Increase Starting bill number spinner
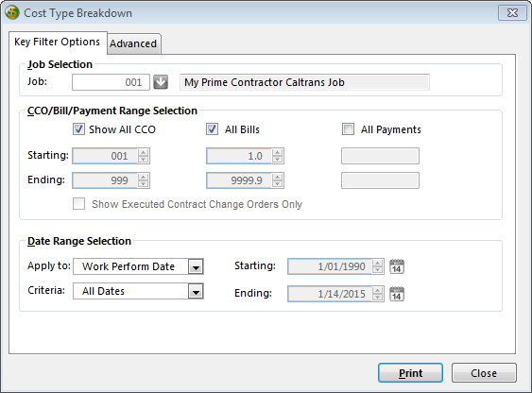The width and height of the screenshot is (532, 393). pyautogui.click(x=277, y=152)
